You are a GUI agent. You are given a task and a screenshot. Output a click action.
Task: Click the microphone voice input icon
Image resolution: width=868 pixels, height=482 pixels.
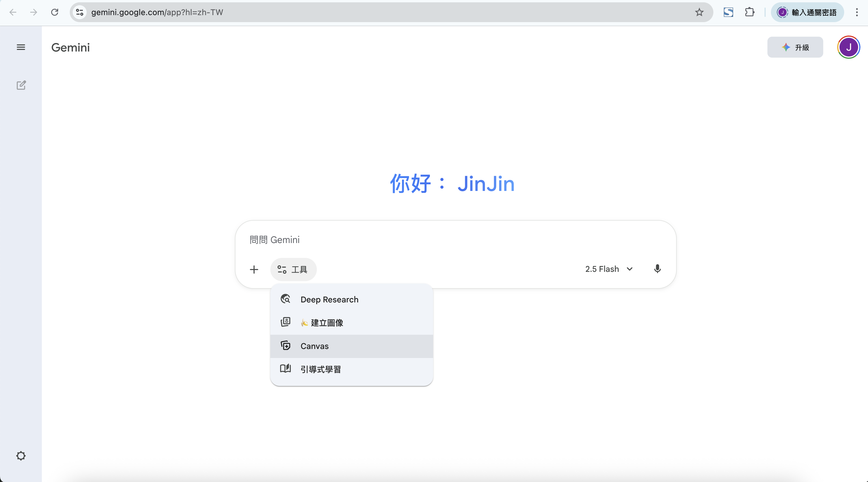click(657, 269)
